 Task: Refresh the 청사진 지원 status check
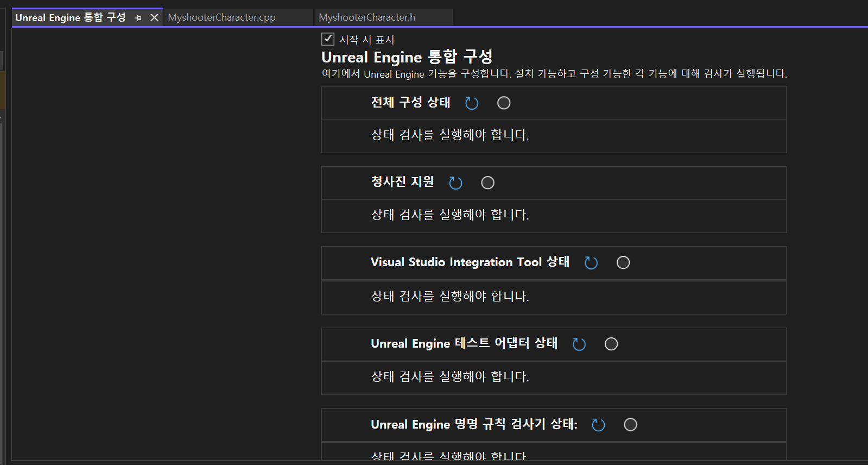[455, 183]
